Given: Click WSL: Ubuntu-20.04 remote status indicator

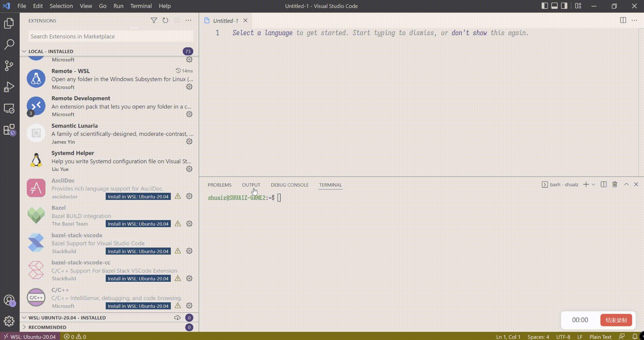Looking at the screenshot, I should (30, 337).
